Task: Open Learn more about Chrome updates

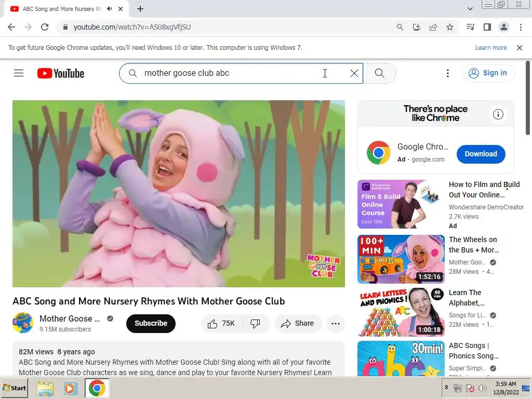Action: pos(490,48)
